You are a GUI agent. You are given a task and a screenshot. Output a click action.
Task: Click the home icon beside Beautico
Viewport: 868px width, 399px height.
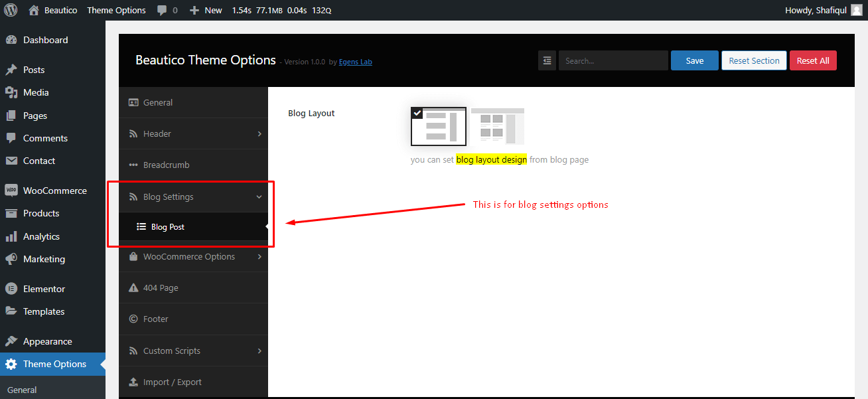click(34, 10)
